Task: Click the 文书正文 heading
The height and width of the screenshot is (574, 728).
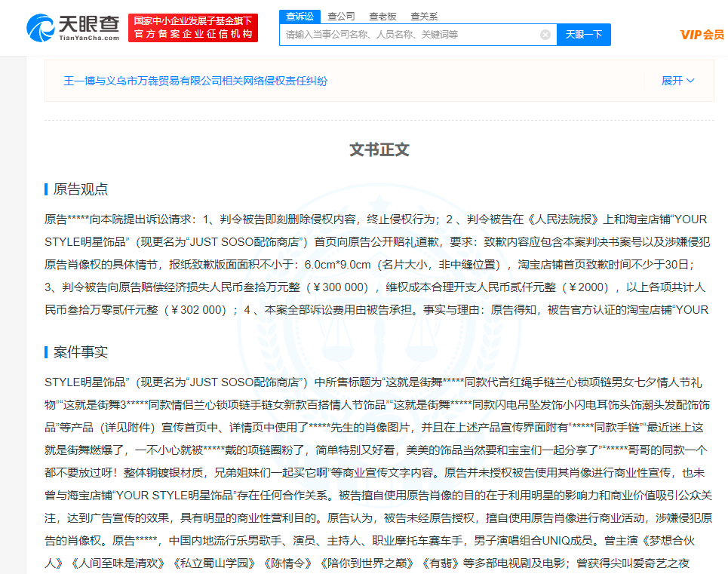Action: point(379,150)
